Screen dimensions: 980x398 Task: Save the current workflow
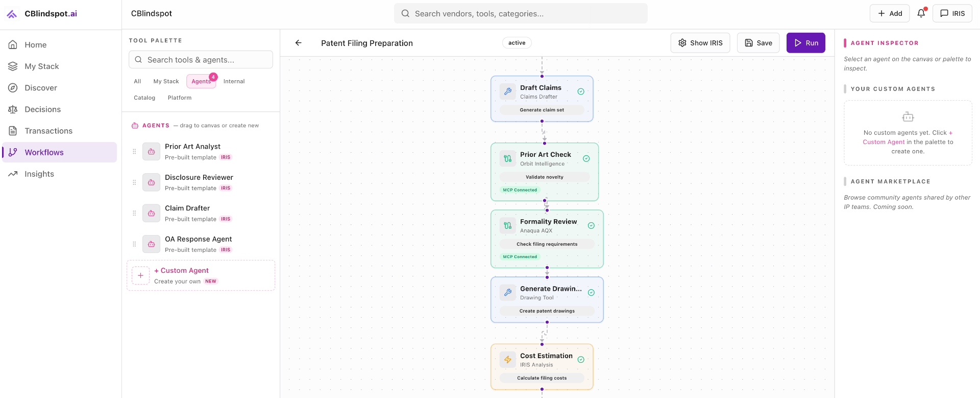pyautogui.click(x=758, y=43)
